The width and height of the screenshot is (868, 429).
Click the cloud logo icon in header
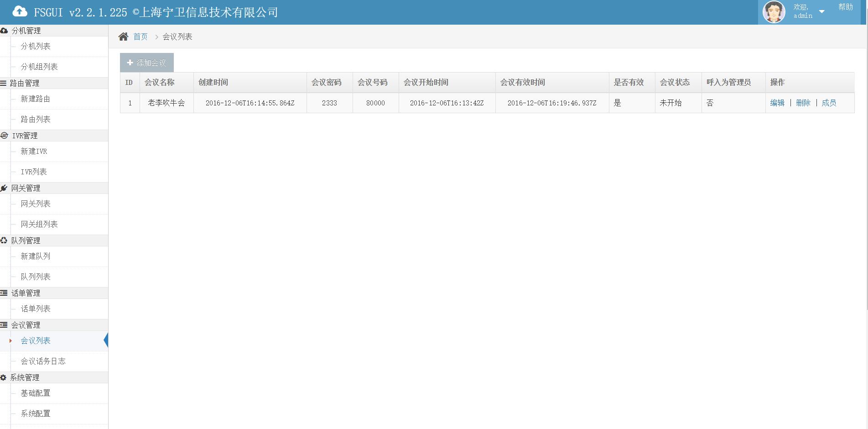coord(20,11)
